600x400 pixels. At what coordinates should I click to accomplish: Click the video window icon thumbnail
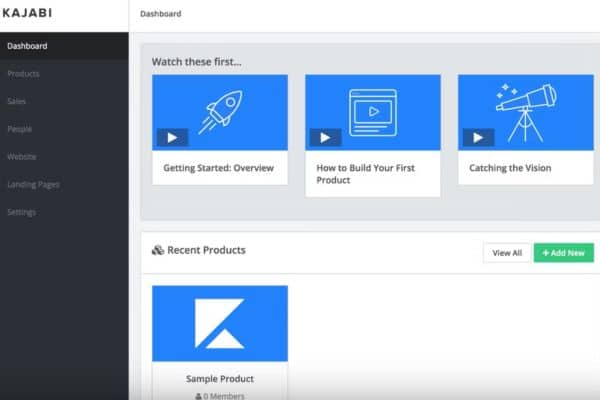click(373, 112)
